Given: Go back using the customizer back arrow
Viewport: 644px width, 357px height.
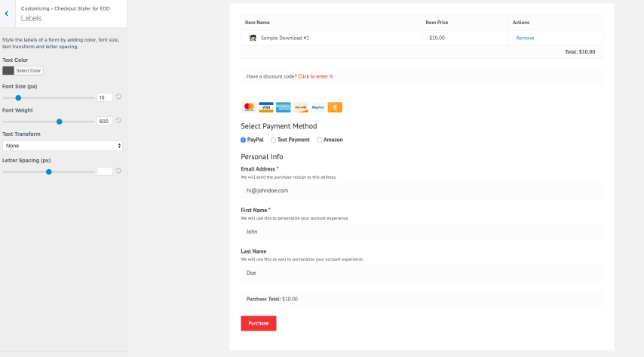Looking at the screenshot, I should tap(7, 14).
